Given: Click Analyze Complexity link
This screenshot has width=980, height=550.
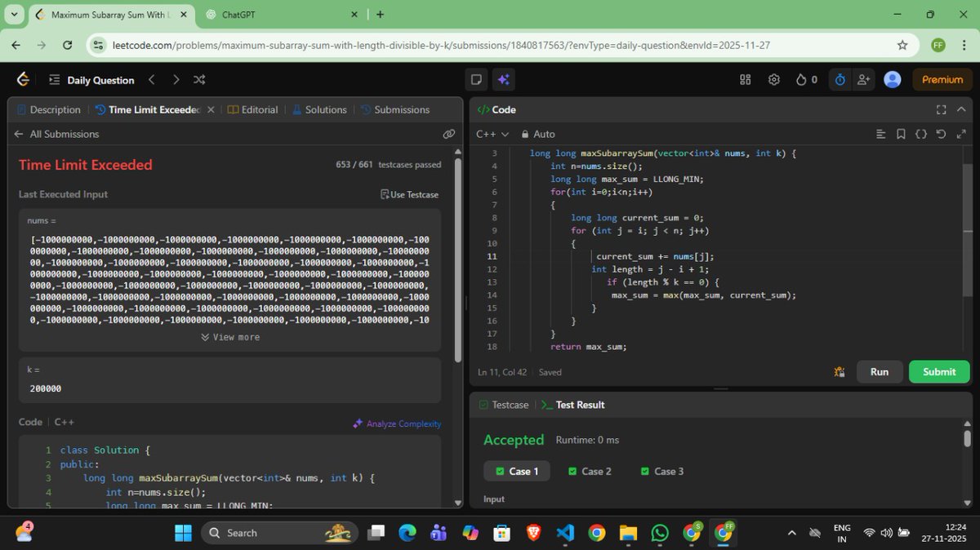Looking at the screenshot, I should click(x=397, y=424).
